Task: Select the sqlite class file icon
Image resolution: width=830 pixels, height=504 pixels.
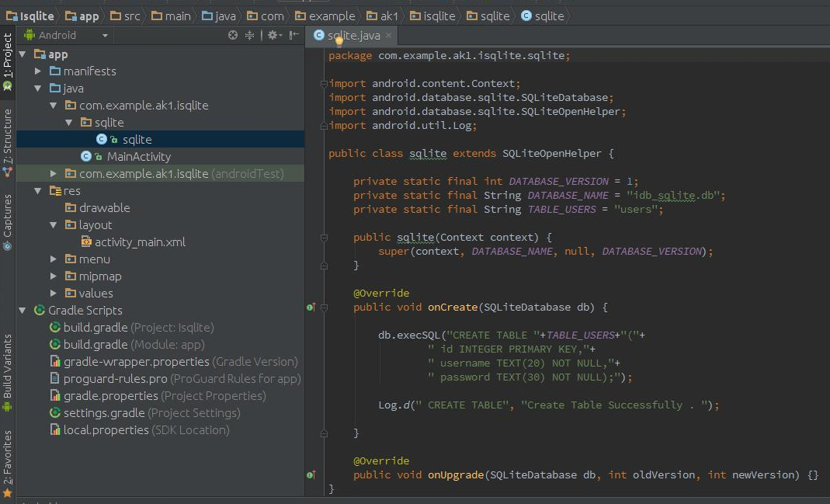Action: [102, 139]
